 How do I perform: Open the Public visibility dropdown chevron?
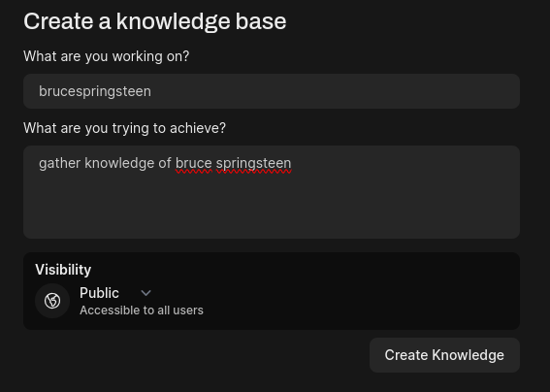click(x=146, y=293)
